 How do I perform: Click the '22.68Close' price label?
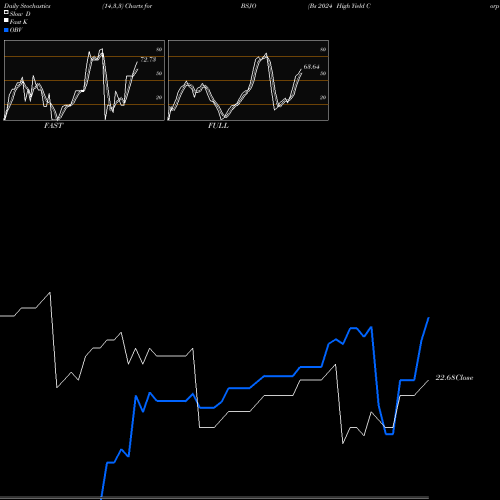click(454, 378)
